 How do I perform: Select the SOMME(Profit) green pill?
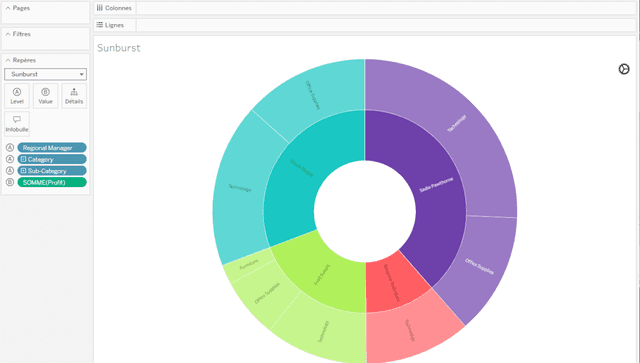(x=52, y=182)
